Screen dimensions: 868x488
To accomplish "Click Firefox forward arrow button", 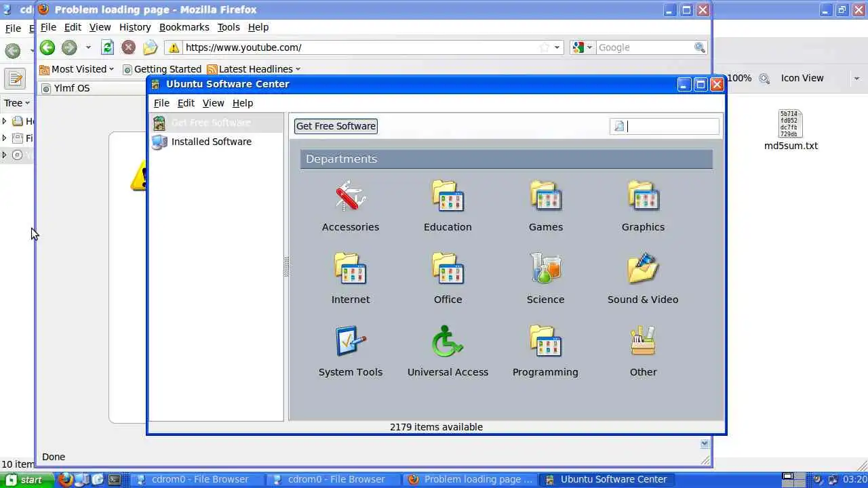I will click(x=69, y=47).
